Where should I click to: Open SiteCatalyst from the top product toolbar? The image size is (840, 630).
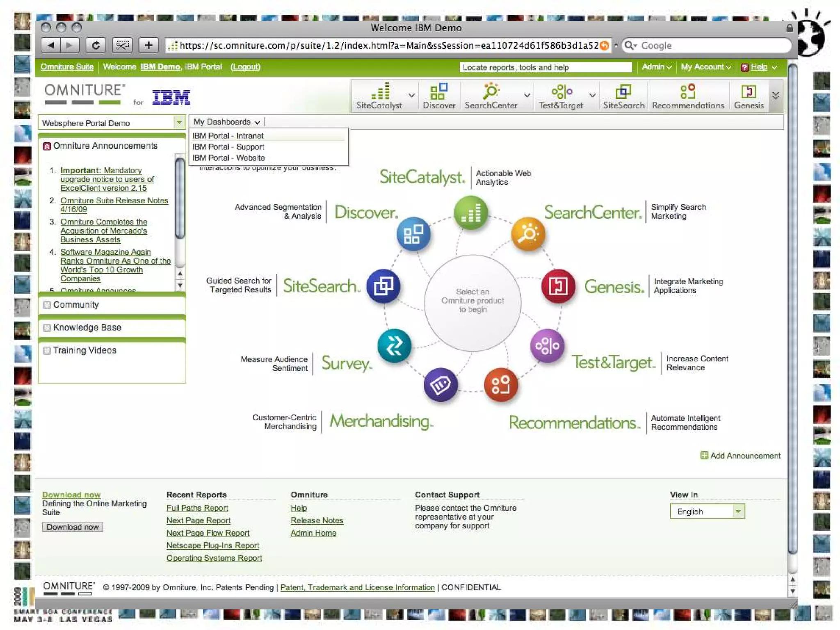pos(379,96)
